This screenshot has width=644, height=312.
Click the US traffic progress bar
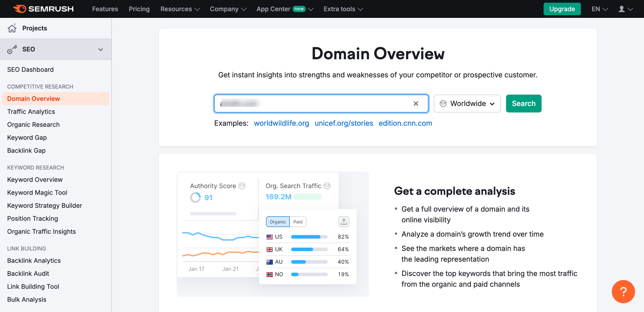[x=309, y=237]
